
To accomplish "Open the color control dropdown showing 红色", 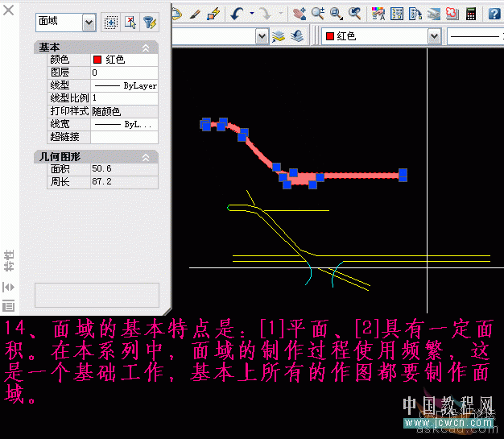I will coord(434,36).
